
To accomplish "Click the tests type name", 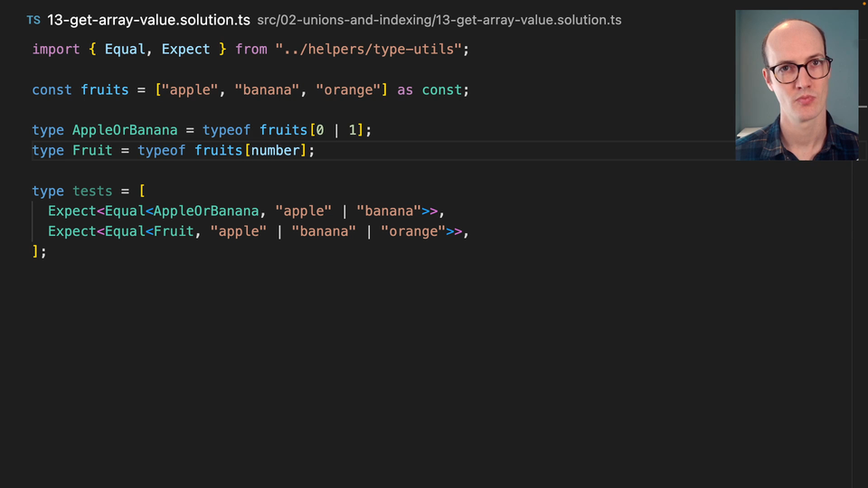I will (x=92, y=191).
